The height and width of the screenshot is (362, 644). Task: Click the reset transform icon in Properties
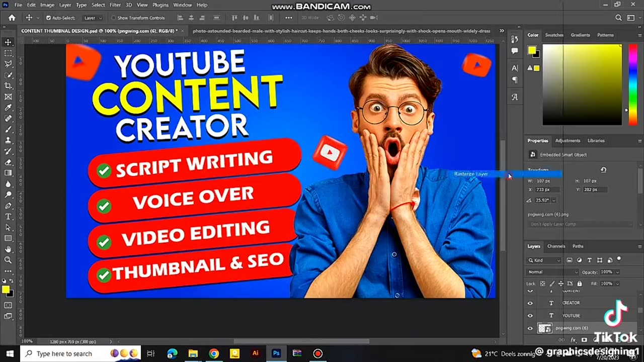603,170
